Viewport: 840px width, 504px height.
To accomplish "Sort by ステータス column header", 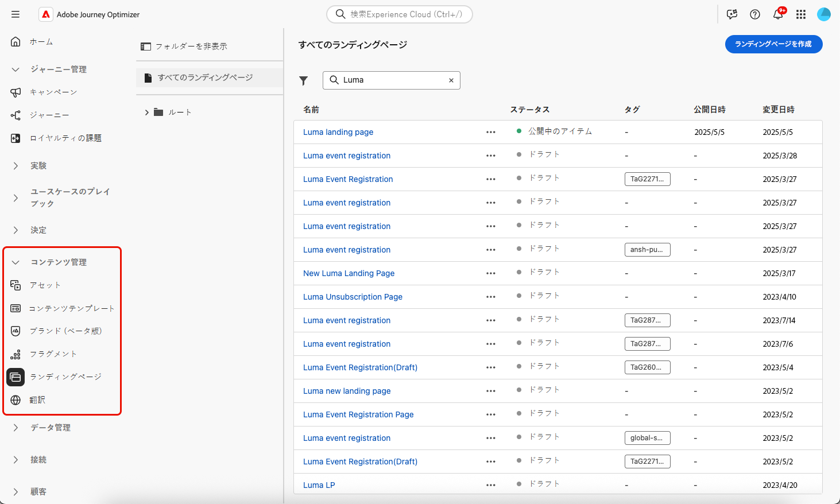I will 530,110.
